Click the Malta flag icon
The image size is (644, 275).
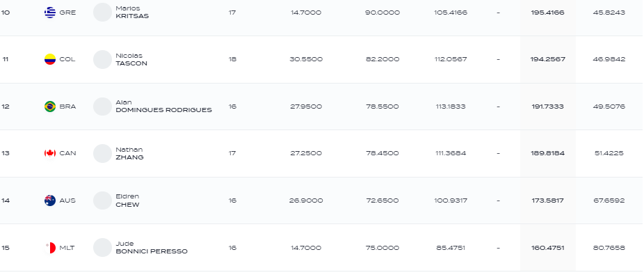click(x=50, y=248)
